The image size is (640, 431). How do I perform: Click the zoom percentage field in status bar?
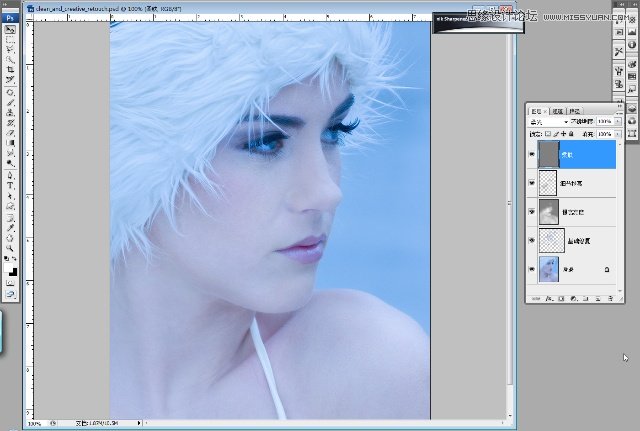35,424
